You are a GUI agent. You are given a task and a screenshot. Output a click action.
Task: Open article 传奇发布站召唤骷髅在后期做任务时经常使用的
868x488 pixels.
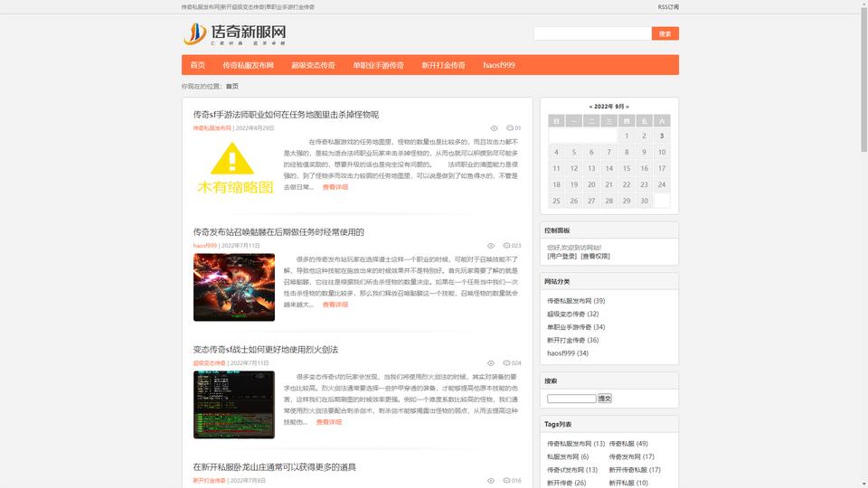coord(278,232)
